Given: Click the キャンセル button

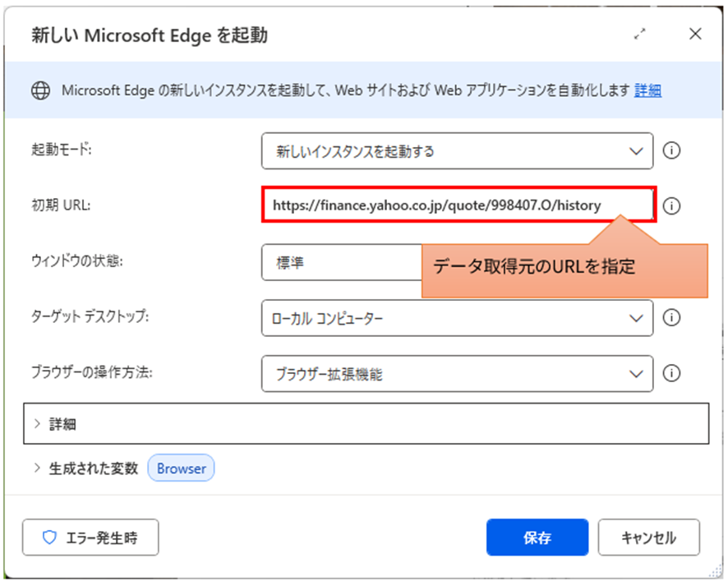Looking at the screenshot, I should 648,538.
